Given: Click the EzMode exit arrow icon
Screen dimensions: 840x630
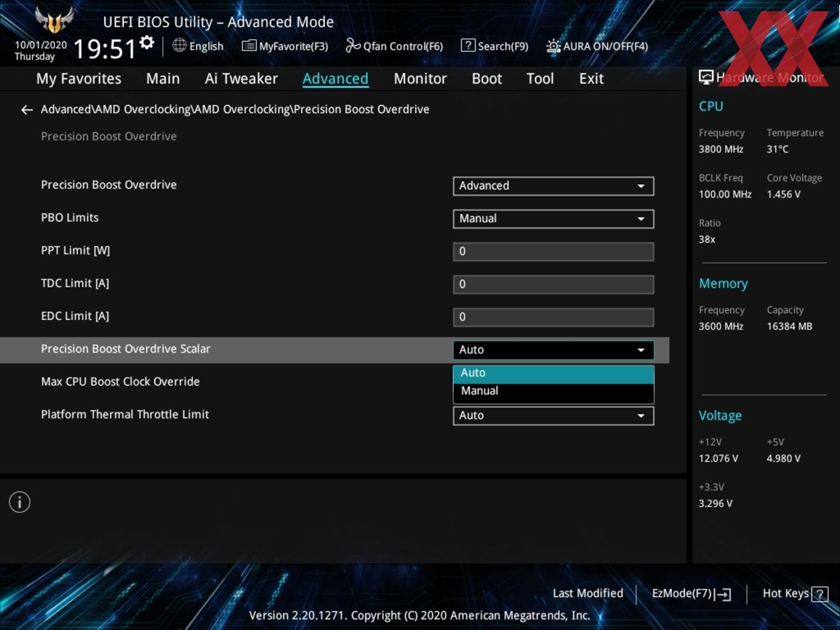Looking at the screenshot, I should click(x=723, y=594).
